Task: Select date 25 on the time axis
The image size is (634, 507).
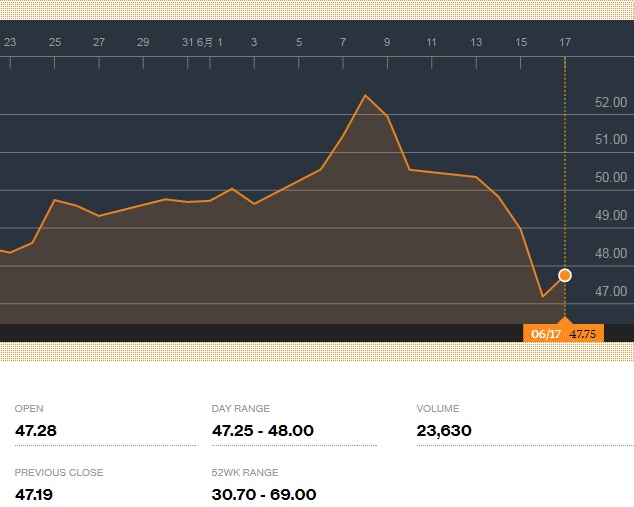Action: click(55, 42)
